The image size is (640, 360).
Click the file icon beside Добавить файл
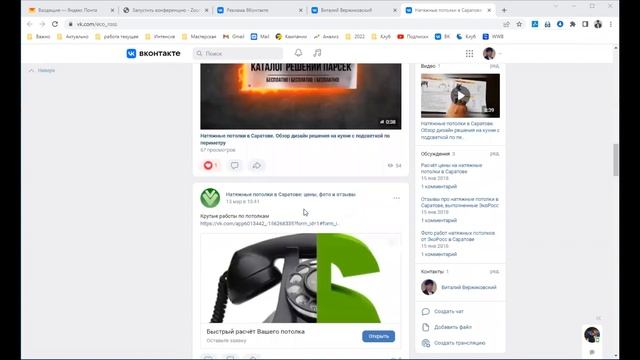coord(426,327)
